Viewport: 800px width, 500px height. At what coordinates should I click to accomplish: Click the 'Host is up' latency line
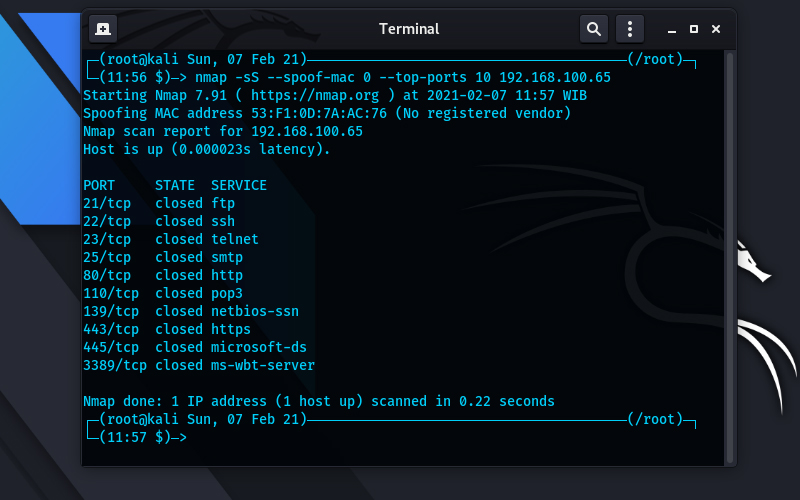[207, 149]
